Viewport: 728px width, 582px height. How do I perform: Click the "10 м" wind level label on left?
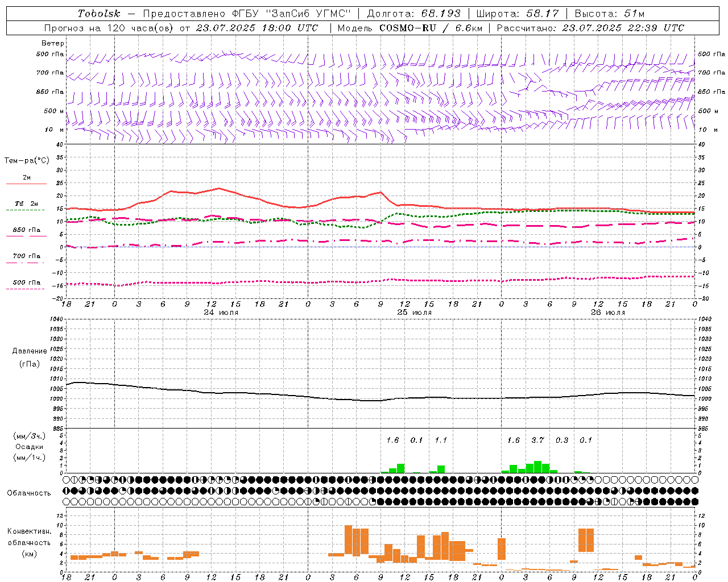pos(55,130)
